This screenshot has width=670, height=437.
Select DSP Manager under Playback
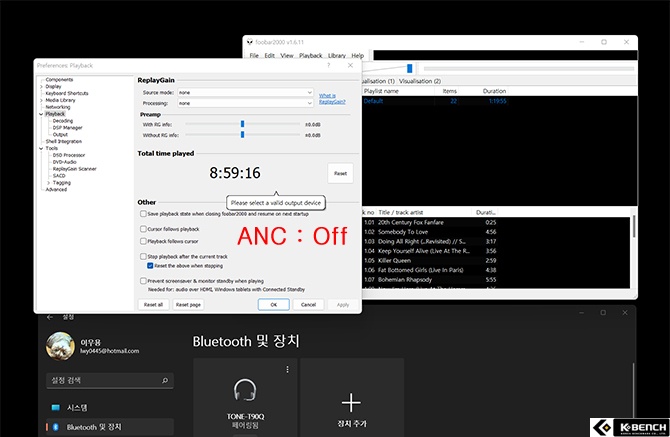coord(68,128)
